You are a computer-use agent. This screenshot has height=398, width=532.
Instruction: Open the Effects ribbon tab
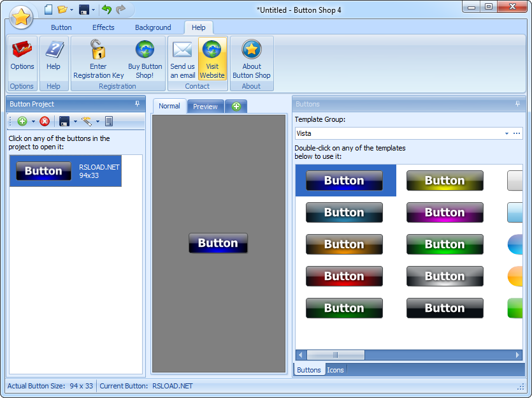pyautogui.click(x=103, y=27)
